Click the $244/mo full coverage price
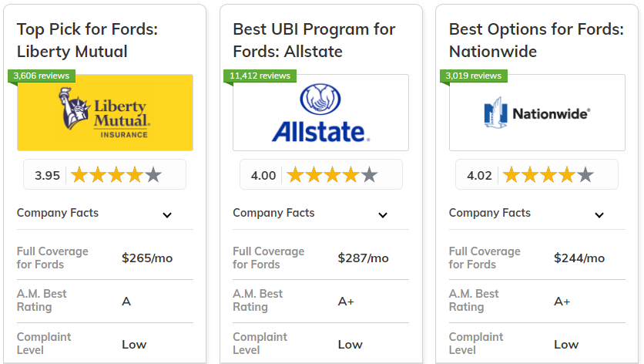644x364 pixels. tap(579, 258)
